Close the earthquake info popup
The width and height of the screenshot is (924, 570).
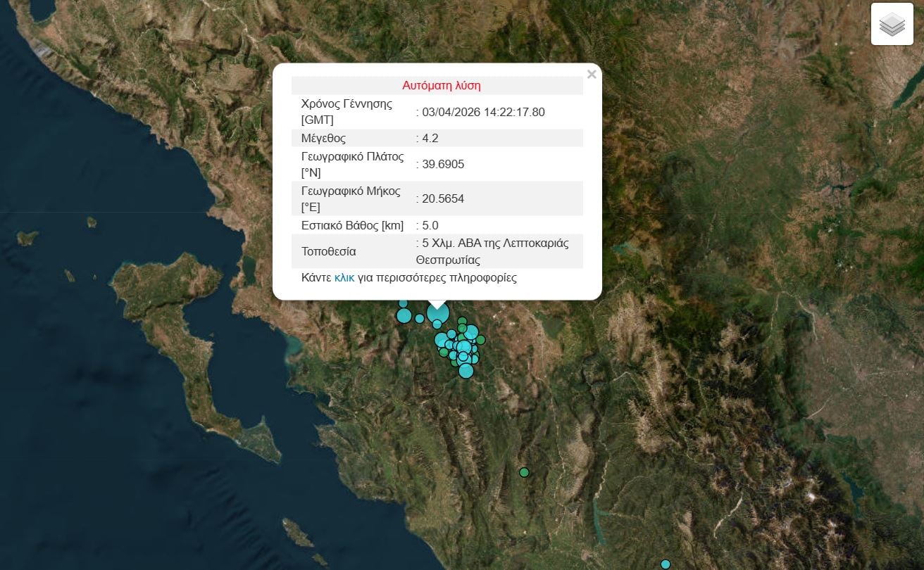pyautogui.click(x=592, y=74)
